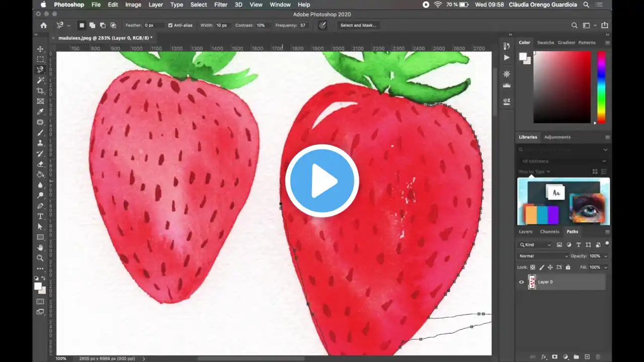Expand the layer Opacity dropdown arrow
The height and width of the screenshot is (362, 644).
[x=605, y=256]
